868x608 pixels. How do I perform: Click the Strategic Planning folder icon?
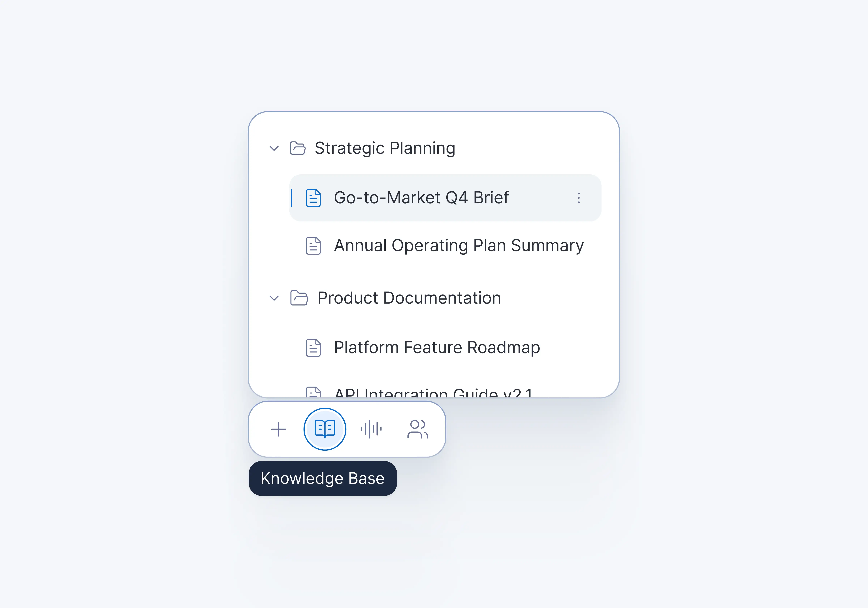[298, 148]
